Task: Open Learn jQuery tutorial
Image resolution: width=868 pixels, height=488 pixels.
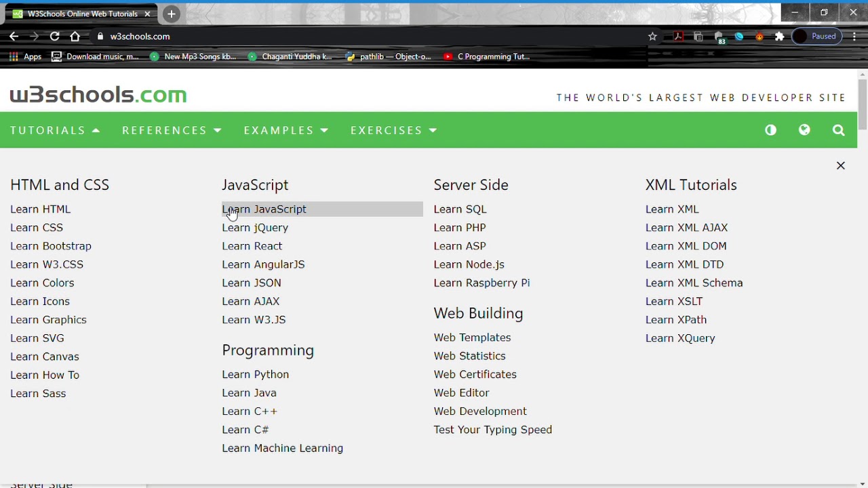Action: [x=255, y=228]
